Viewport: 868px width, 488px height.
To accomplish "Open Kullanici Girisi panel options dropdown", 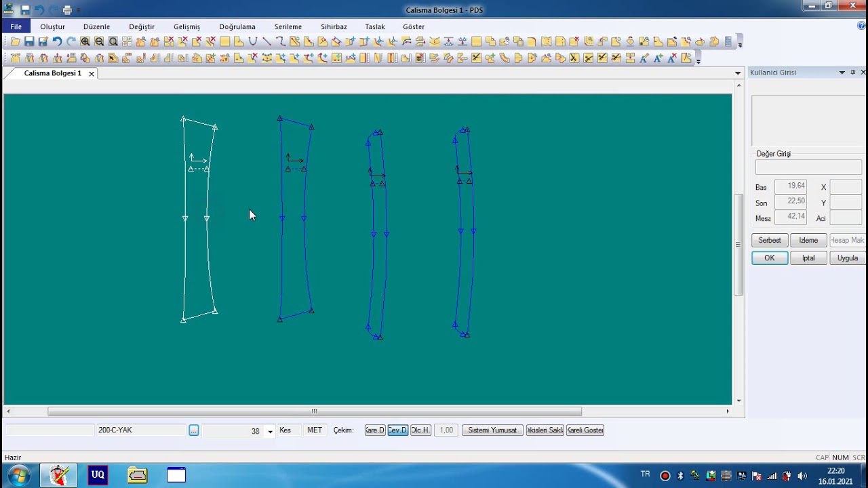I will [842, 72].
